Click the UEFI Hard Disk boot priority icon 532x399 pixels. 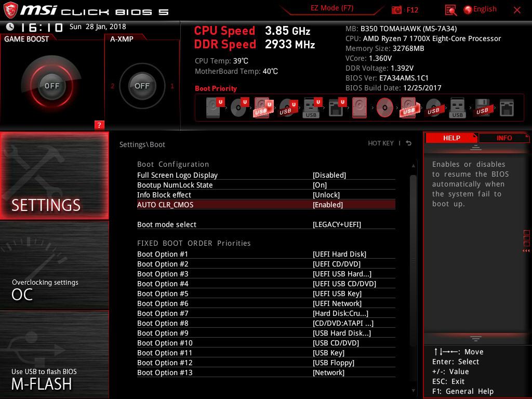click(215, 108)
